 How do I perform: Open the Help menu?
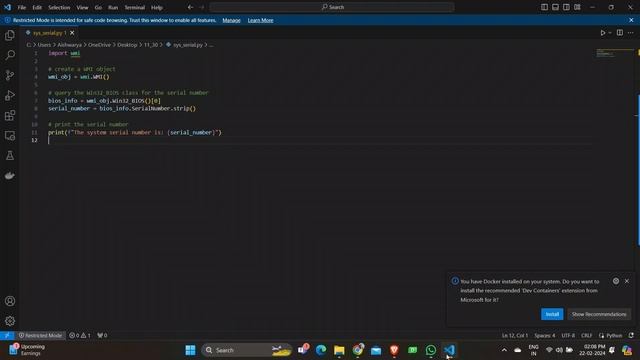[x=157, y=7]
